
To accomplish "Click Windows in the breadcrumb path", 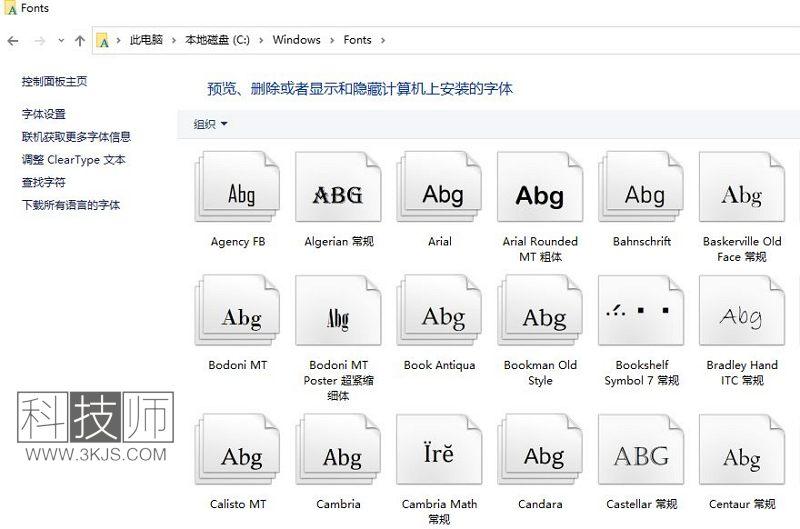I will [x=296, y=40].
